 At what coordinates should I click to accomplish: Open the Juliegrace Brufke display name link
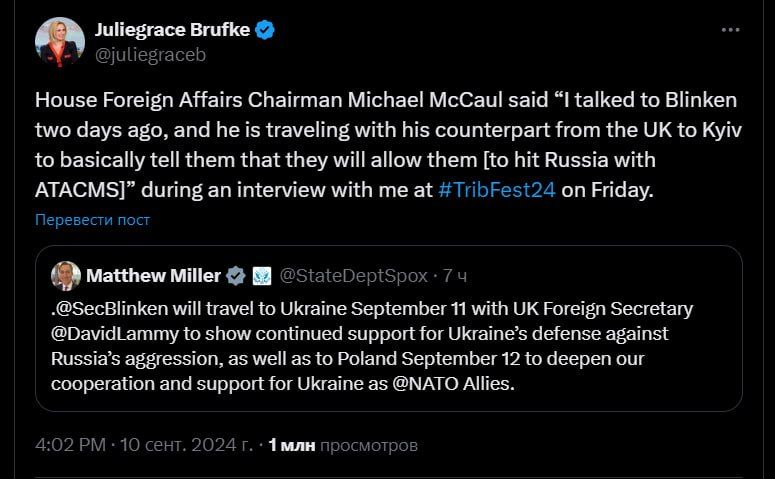[x=173, y=31]
